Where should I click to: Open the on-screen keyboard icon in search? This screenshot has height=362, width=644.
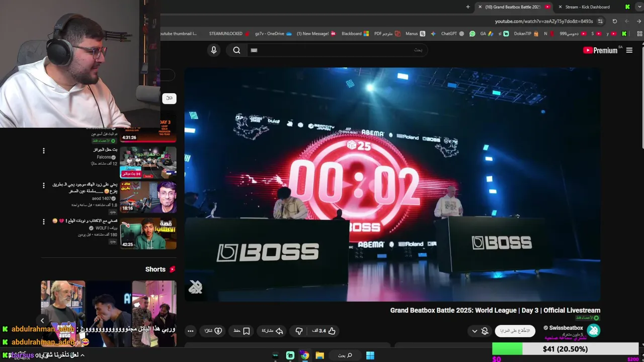tap(254, 50)
